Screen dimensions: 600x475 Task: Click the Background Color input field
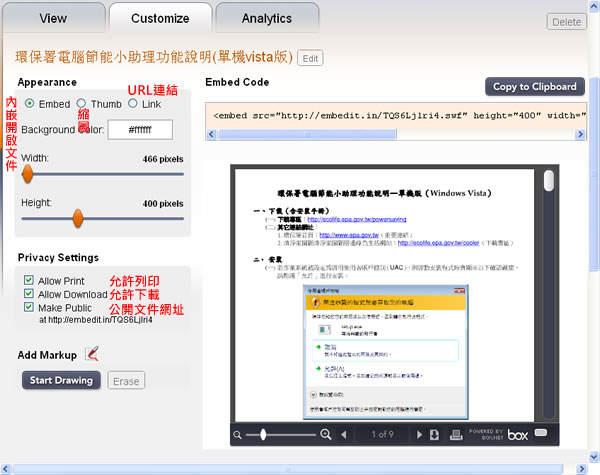pos(140,129)
